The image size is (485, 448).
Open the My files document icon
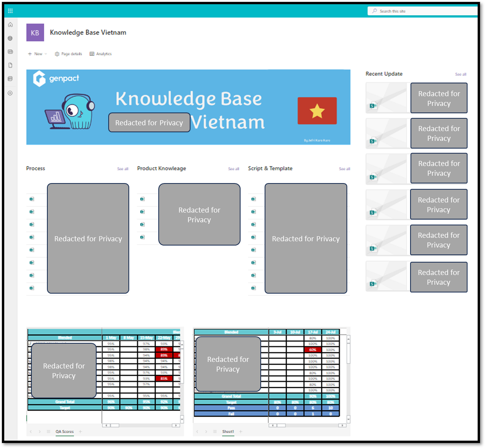pos(10,65)
